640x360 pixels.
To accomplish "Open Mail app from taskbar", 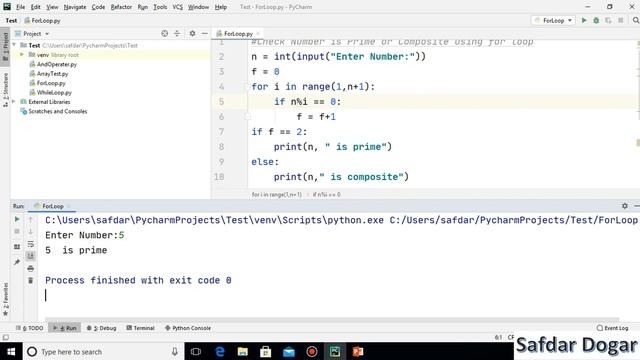I will 289,351.
